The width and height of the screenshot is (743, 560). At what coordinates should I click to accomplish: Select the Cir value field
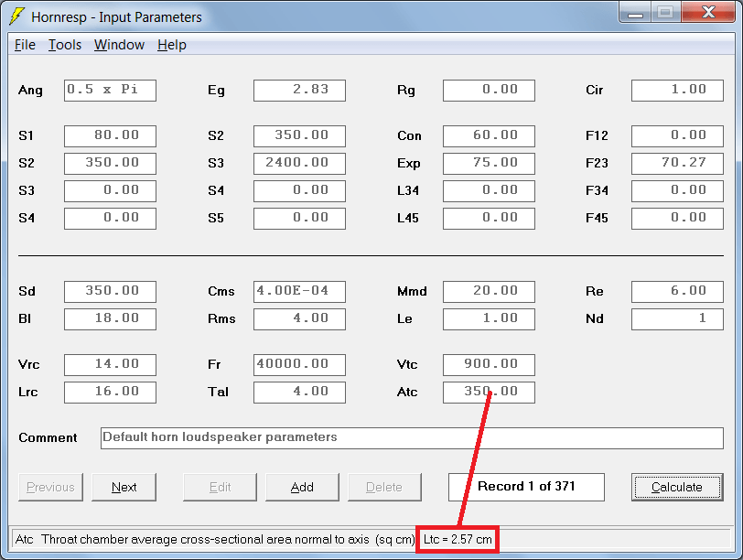pos(678,90)
